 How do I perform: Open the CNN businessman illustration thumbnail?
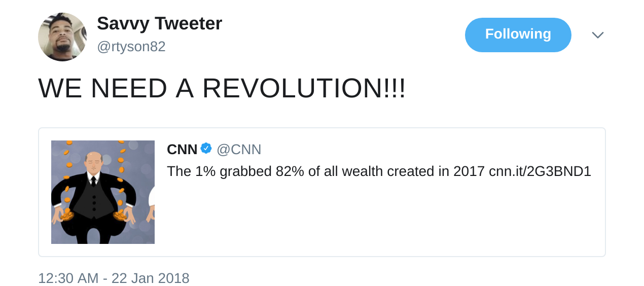pos(103,192)
